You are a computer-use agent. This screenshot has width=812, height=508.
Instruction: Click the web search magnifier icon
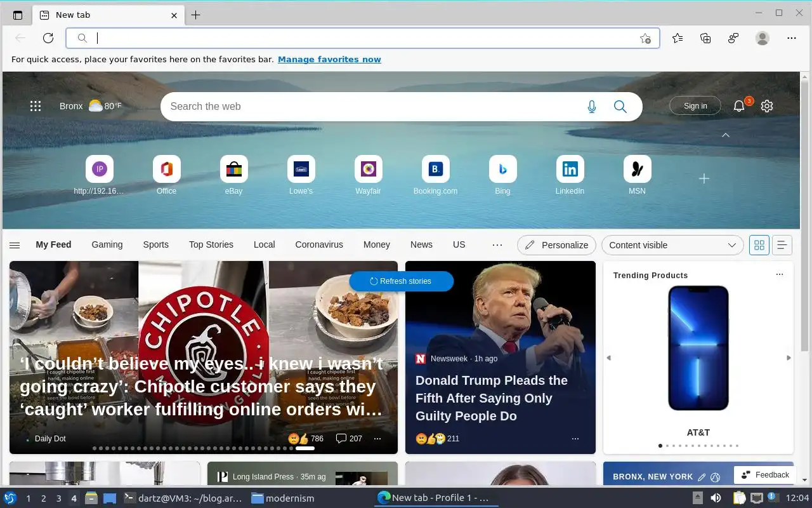[x=620, y=107]
